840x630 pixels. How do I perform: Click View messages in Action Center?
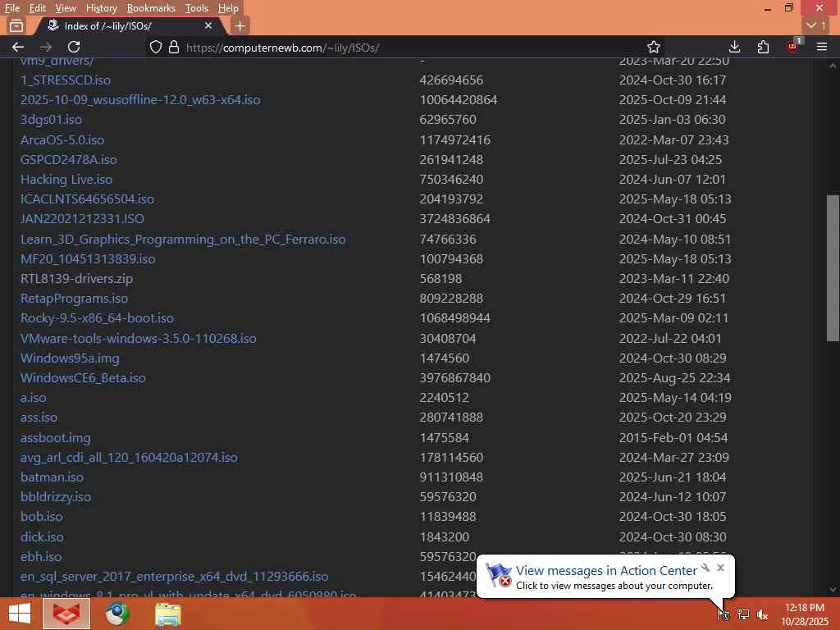(x=606, y=571)
